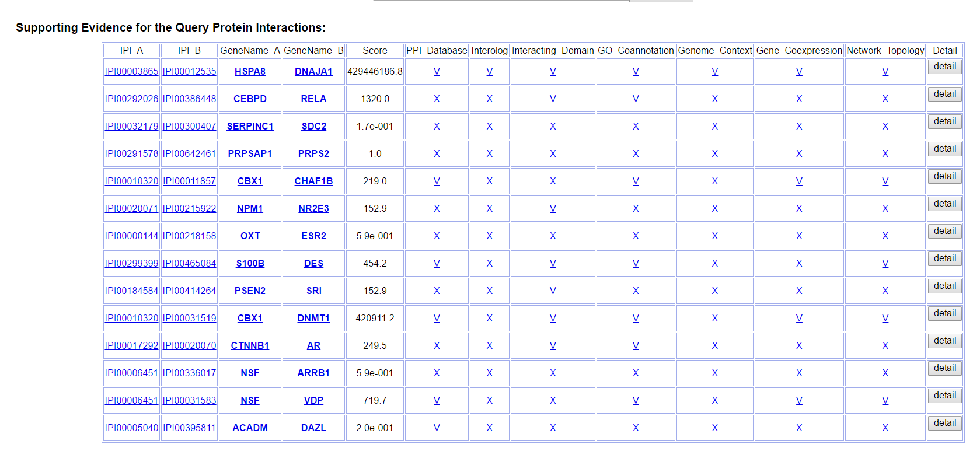
Task: Open Genome_Context V link in HSPA8 row
Action: click(714, 71)
